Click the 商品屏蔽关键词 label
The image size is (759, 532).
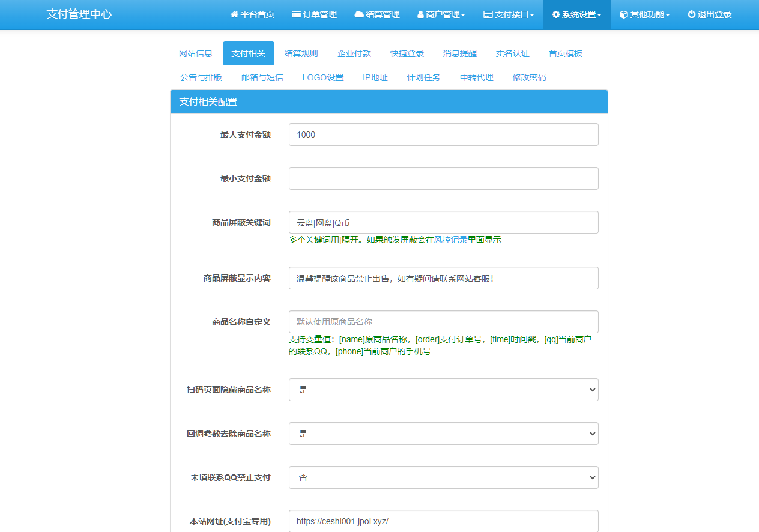click(x=241, y=222)
